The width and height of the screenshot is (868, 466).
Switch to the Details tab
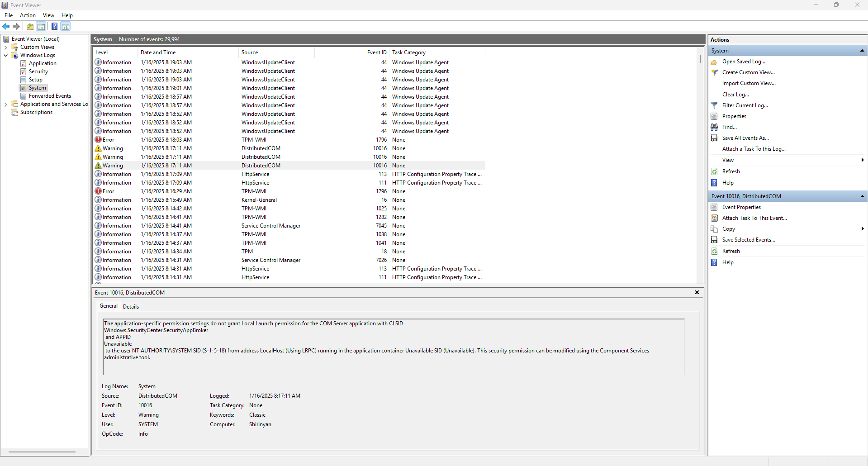(131, 307)
